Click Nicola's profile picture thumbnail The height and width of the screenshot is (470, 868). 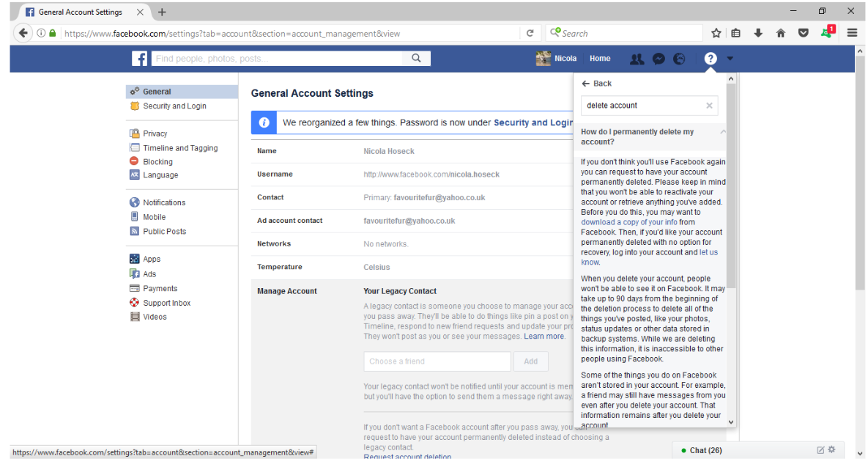pos(543,58)
